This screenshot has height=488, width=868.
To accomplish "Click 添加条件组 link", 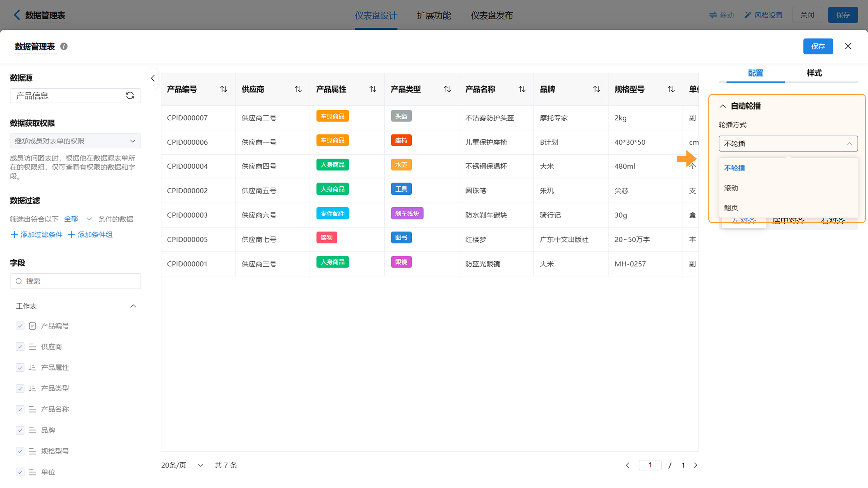I will tap(90, 235).
